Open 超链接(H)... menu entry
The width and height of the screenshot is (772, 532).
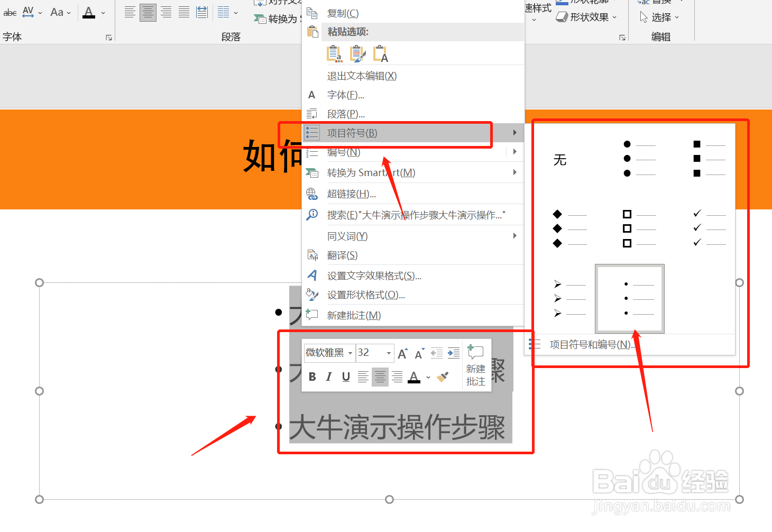coord(413,194)
